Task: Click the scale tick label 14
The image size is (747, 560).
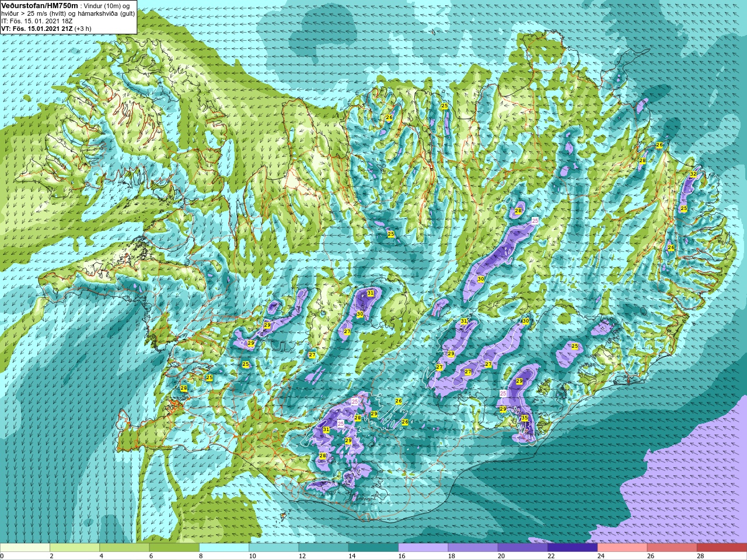Action: [x=352, y=556]
